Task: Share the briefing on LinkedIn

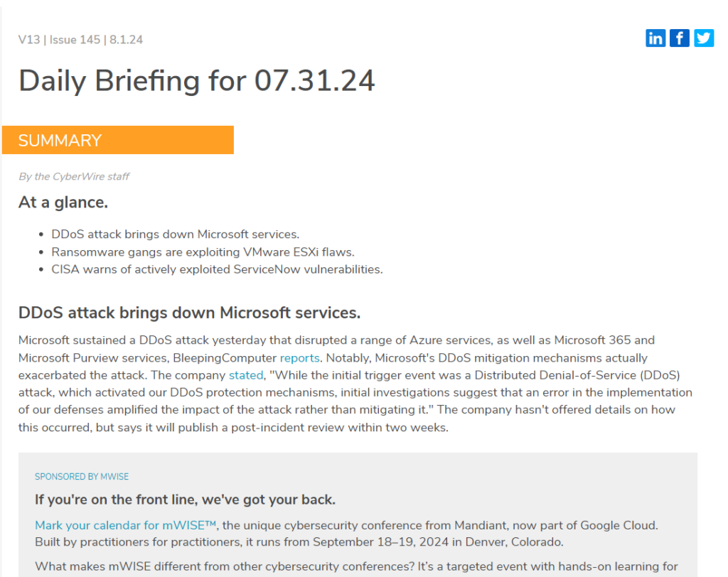Action: (x=655, y=38)
